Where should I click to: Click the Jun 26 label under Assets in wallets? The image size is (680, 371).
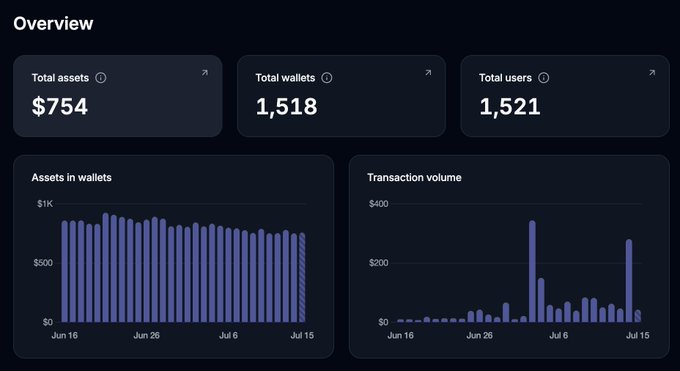pos(147,335)
